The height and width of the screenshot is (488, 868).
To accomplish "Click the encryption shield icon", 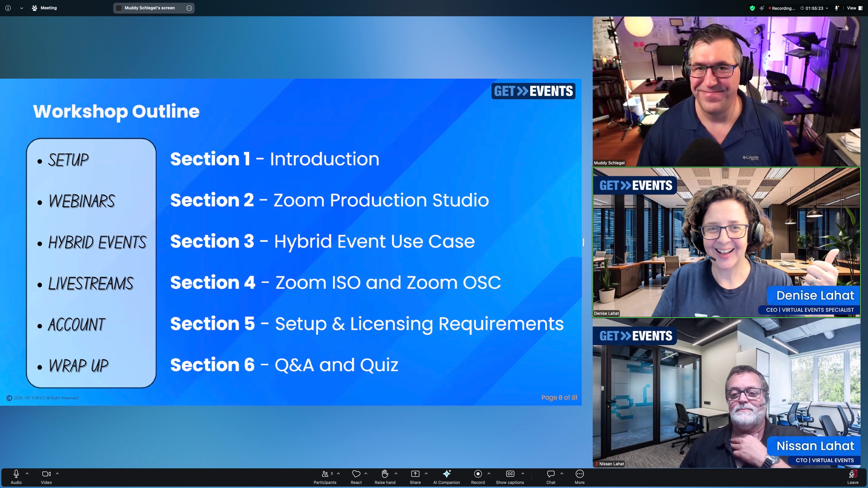I will [752, 8].
